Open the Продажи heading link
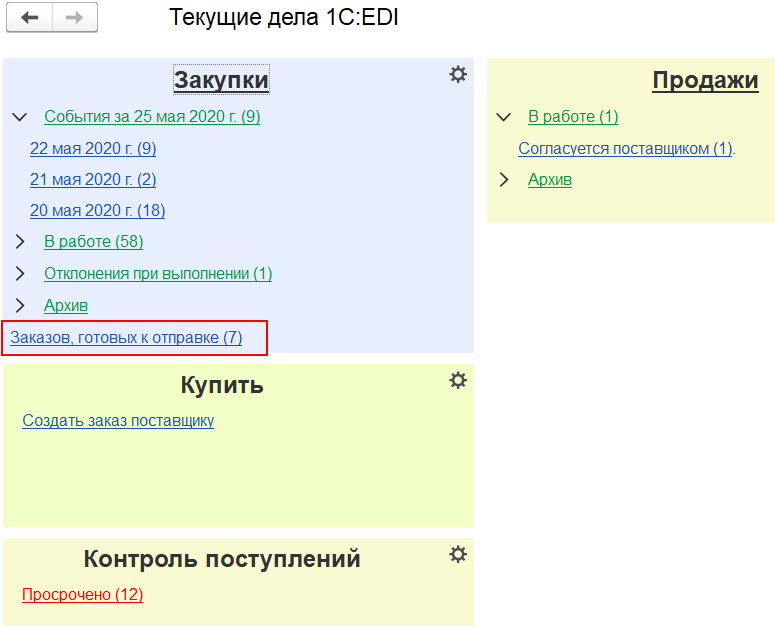This screenshot has height=626, width=775. pos(705,80)
